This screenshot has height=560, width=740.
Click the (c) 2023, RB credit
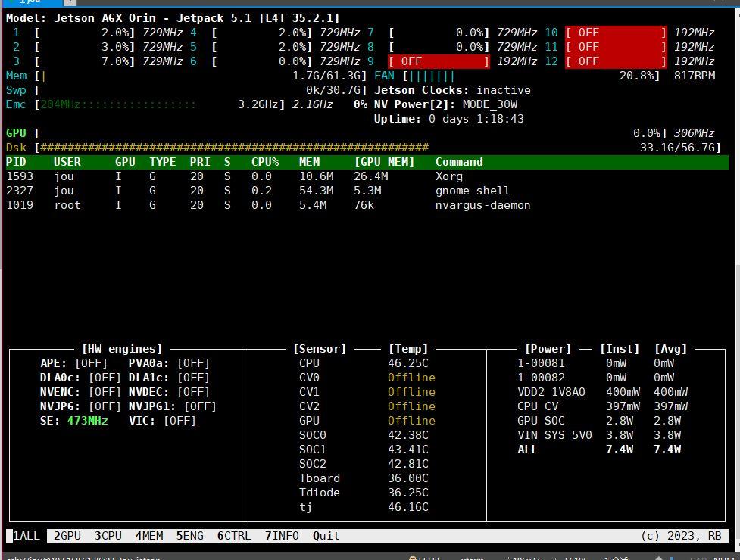tap(681, 536)
